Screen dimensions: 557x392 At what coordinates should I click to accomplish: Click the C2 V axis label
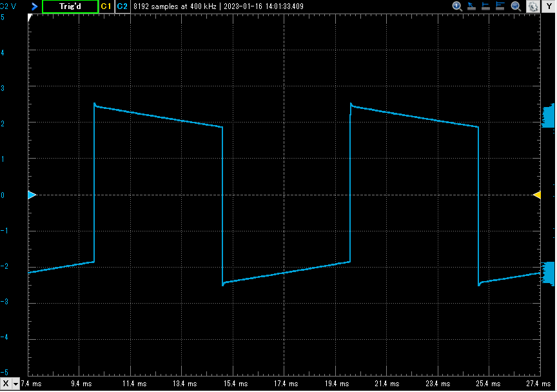(x=8, y=6)
